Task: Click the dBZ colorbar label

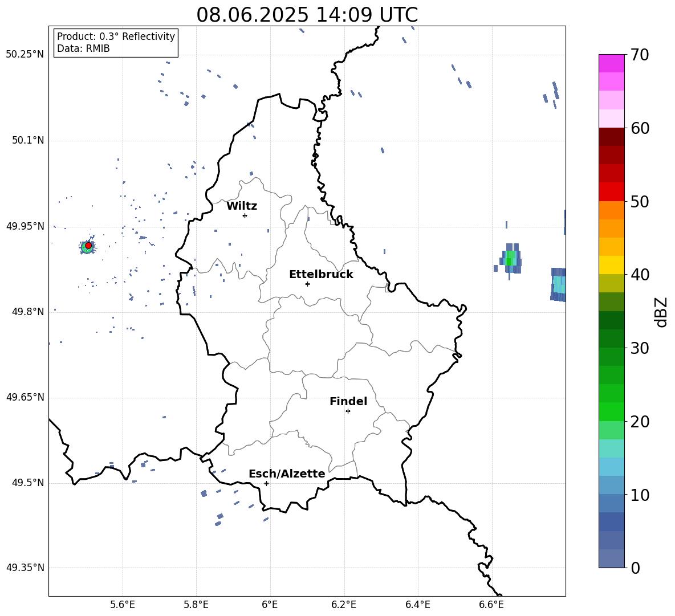Action: [662, 312]
